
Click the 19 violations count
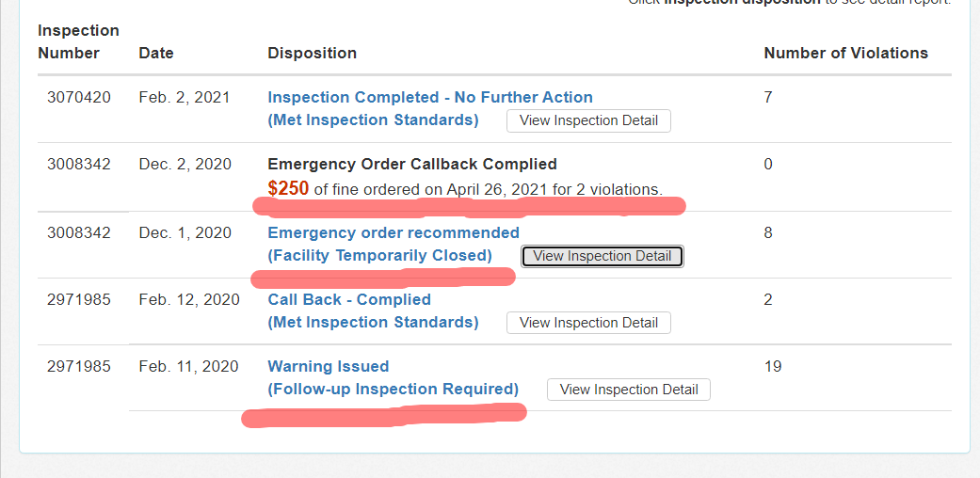click(773, 366)
